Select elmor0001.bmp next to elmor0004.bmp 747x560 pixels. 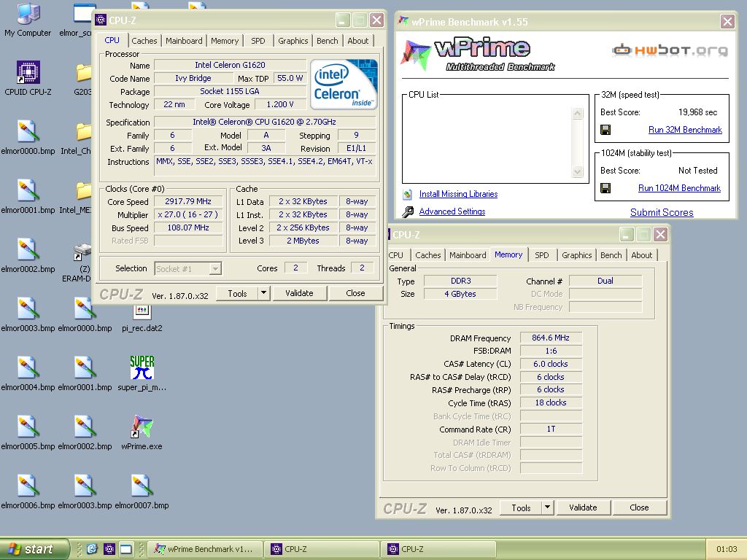[85, 373]
